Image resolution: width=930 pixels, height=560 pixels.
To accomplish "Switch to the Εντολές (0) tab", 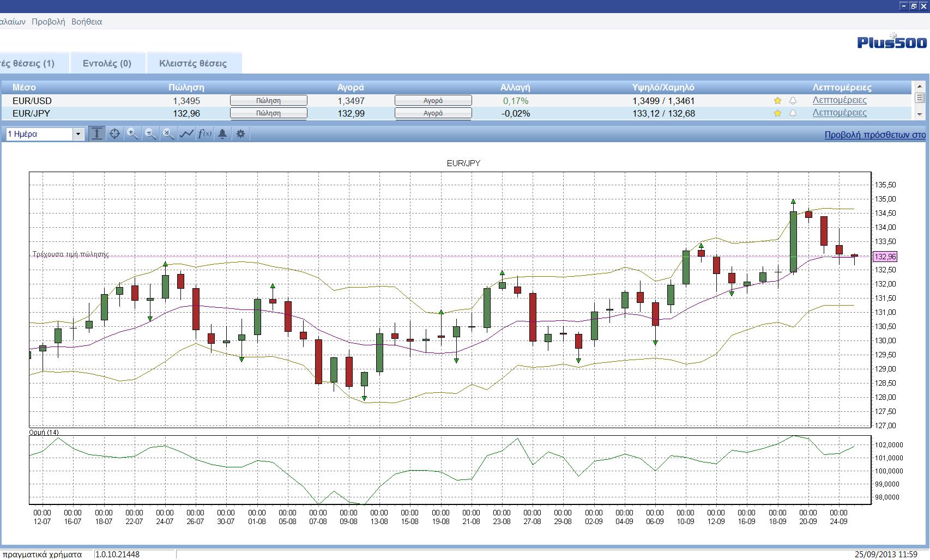I will tap(107, 63).
